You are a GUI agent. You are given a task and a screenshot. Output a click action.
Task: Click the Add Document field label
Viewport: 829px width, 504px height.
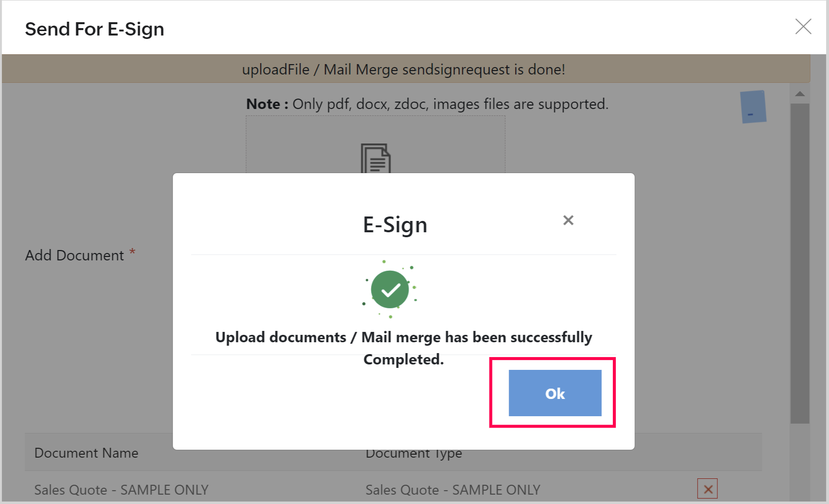75,255
